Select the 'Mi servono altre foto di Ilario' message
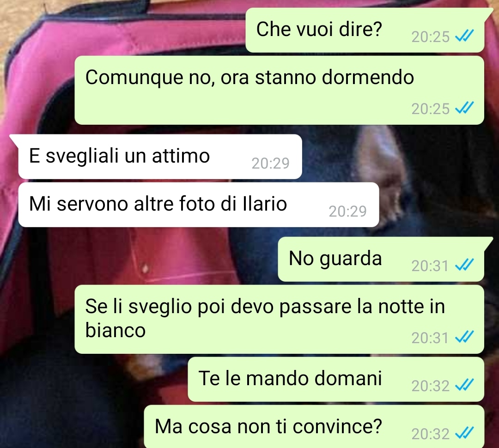 pos(199,205)
